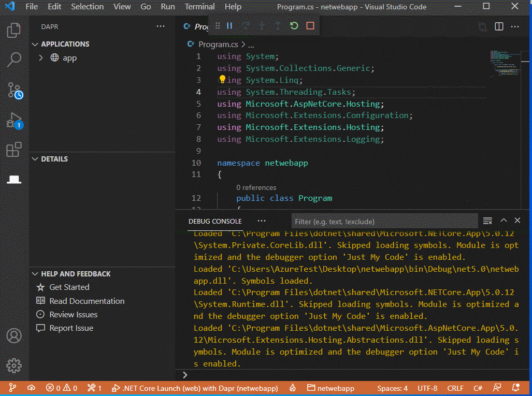
Task: Open the Edit menu
Action: pos(54,6)
